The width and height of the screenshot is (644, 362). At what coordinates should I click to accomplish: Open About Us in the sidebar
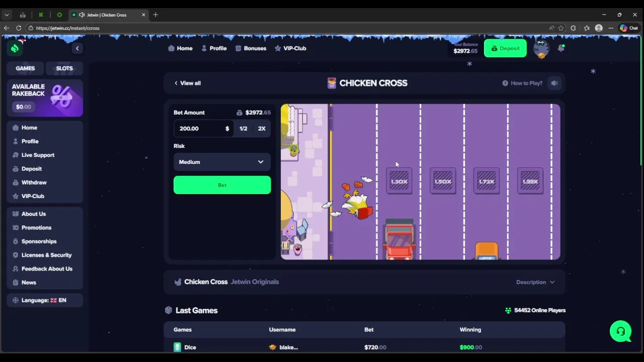45,214
